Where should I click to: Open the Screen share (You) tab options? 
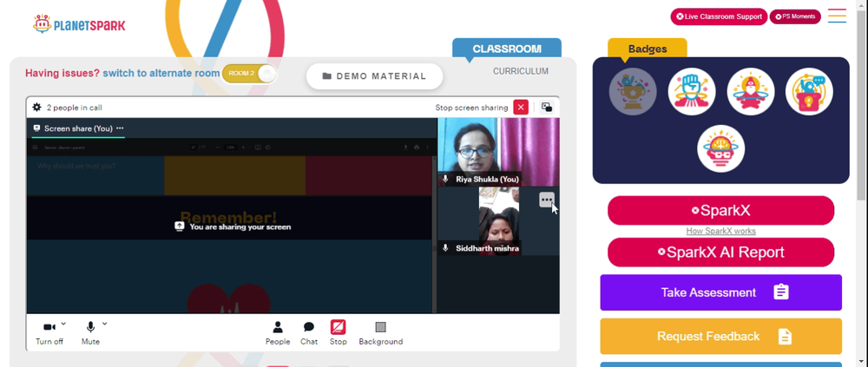click(120, 128)
